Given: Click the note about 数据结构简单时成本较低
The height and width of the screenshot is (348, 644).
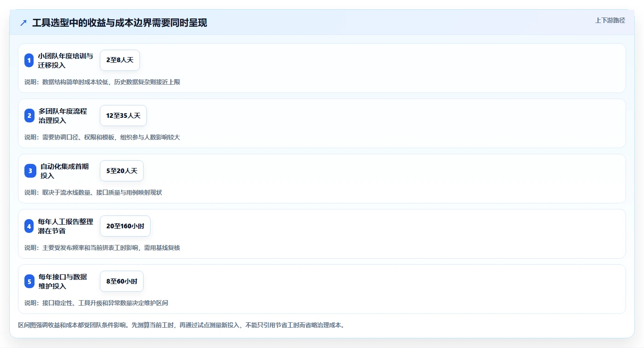Looking at the screenshot, I should [102, 82].
